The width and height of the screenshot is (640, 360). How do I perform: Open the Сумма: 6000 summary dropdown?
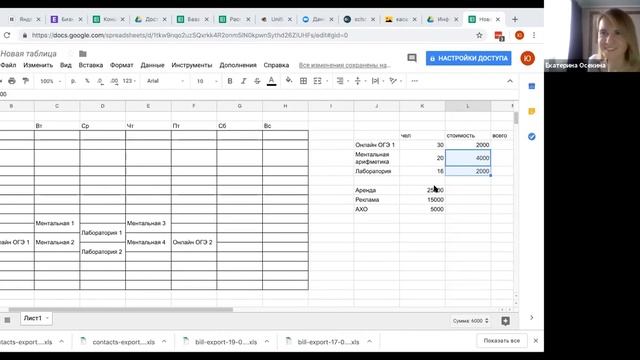(x=470, y=321)
